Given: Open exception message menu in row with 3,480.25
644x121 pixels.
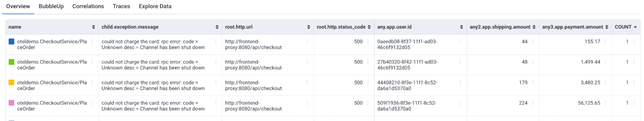Looking at the screenshot, I should 216,83.
